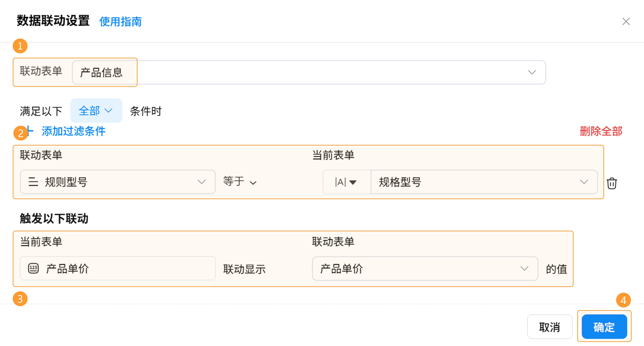Open the |A| field type selector
The height and width of the screenshot is (346, 644).
[x=346, y=182]
